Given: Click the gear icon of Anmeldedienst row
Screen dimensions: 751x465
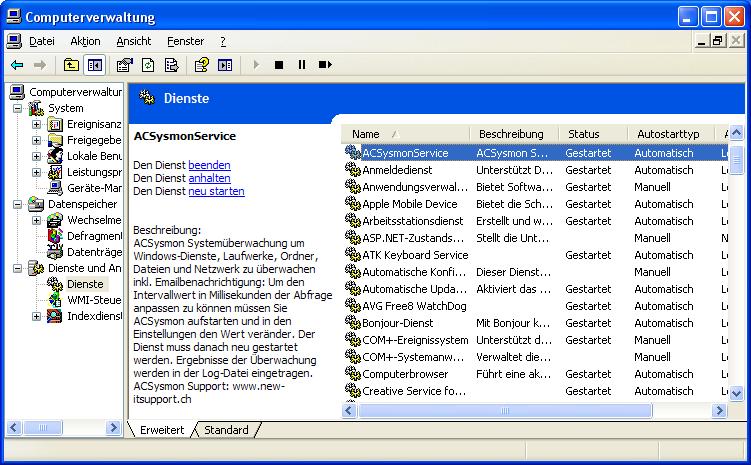Looking at the screenshot, I should (x=353, y=170).
